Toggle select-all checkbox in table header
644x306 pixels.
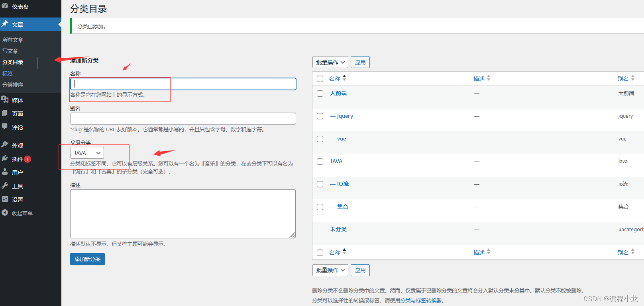click(320, 79)
